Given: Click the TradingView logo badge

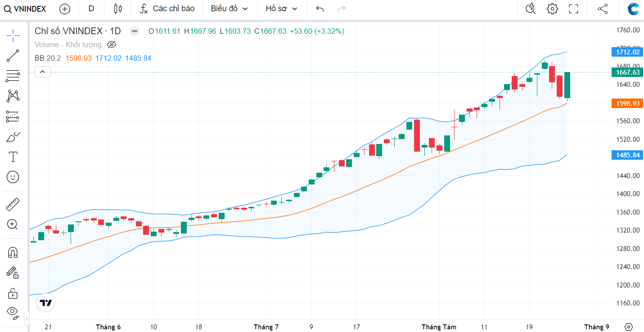Looking at the screenshot, I should coord(45,303).
